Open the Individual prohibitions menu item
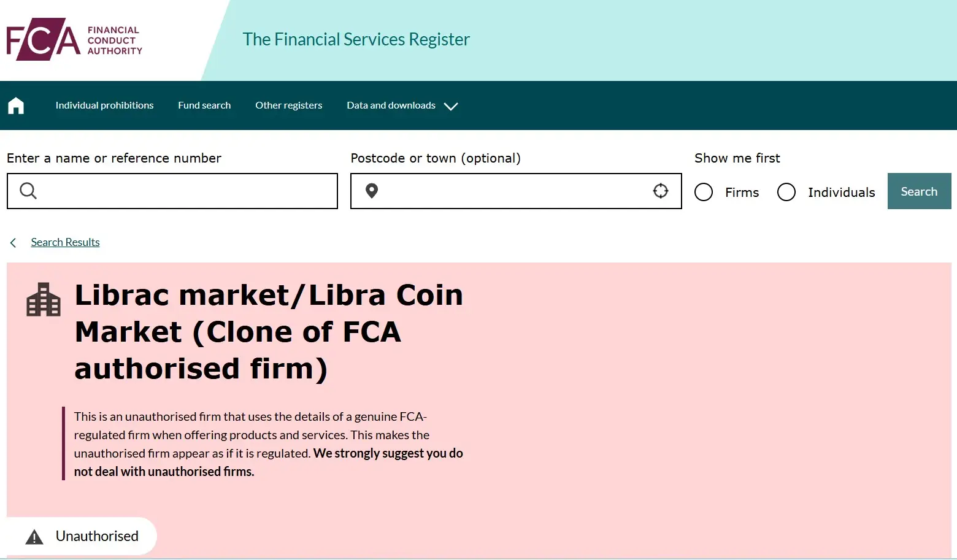The width and height of the screenshot is (957, 560). 104,105
